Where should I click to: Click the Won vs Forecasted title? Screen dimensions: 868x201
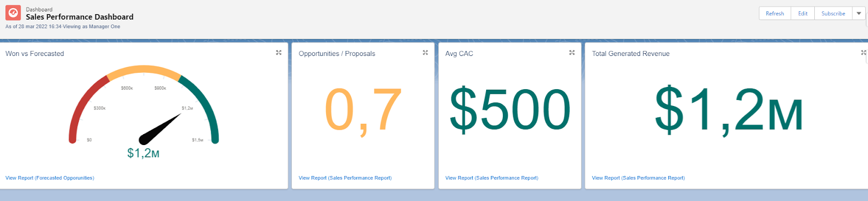pos(35,53)
